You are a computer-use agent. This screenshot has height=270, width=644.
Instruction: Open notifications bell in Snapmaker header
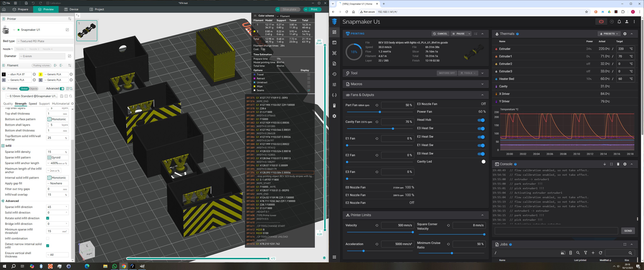pyautogui.click(x=619, y=22)
